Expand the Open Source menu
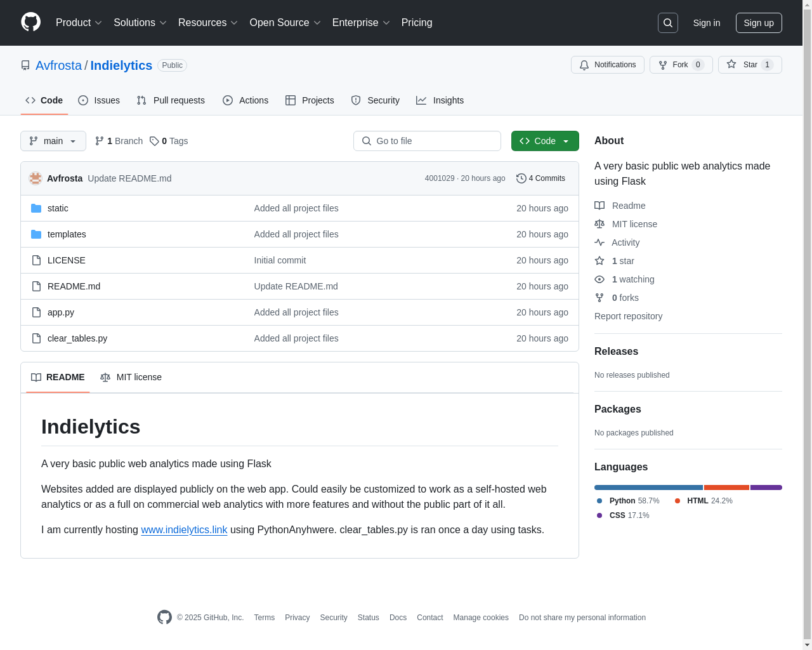Image resolution: width=812 pixels, height=650 pixels. click(285, 23)
